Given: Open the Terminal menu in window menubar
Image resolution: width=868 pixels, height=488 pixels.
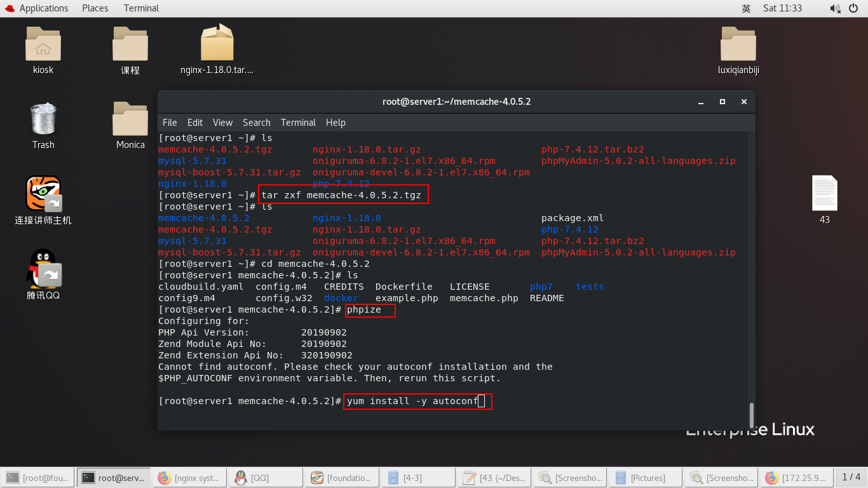Looking at the screenshot, I should coord(298,123).
